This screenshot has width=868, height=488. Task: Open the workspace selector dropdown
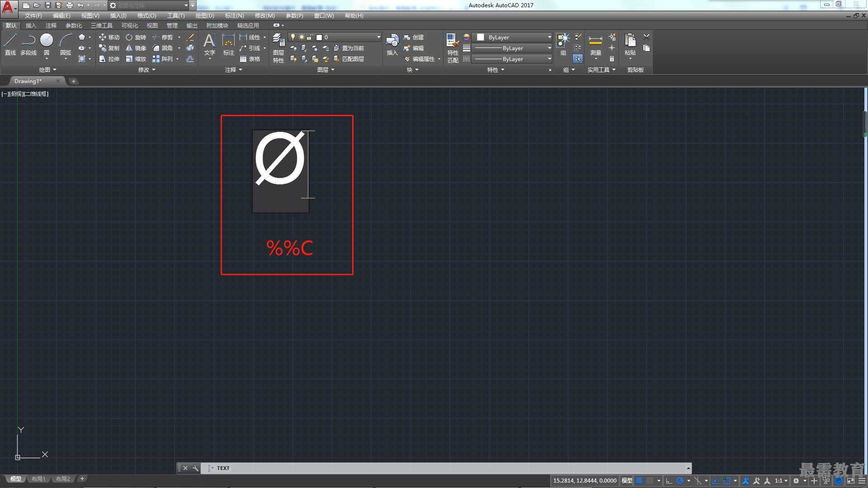click(x=149, y=5)
